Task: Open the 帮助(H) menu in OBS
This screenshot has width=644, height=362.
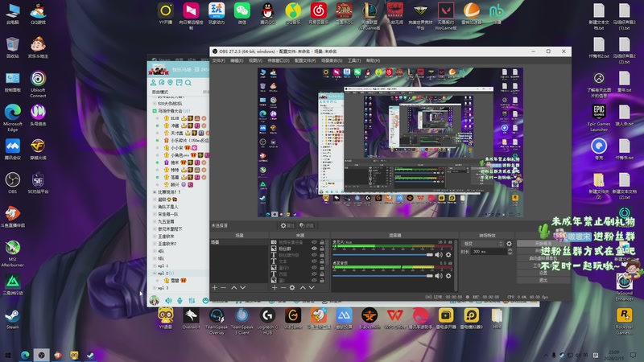Action: (x=373, y=60)
